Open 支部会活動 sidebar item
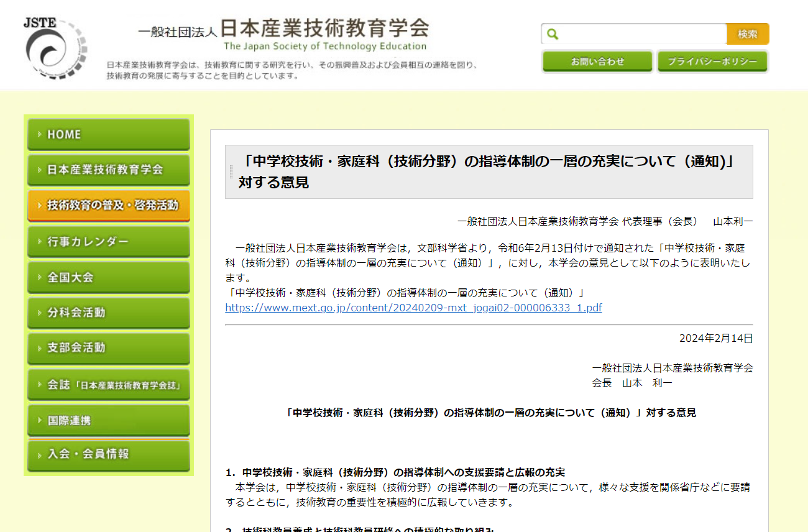Screen dimensions: 808x532 pos(109,348)
